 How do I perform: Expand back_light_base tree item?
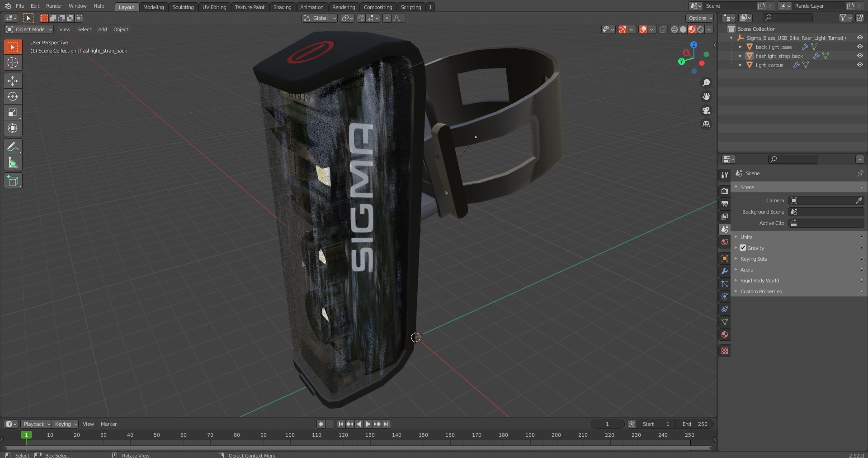pyautogui.click(x=741, y=47)
